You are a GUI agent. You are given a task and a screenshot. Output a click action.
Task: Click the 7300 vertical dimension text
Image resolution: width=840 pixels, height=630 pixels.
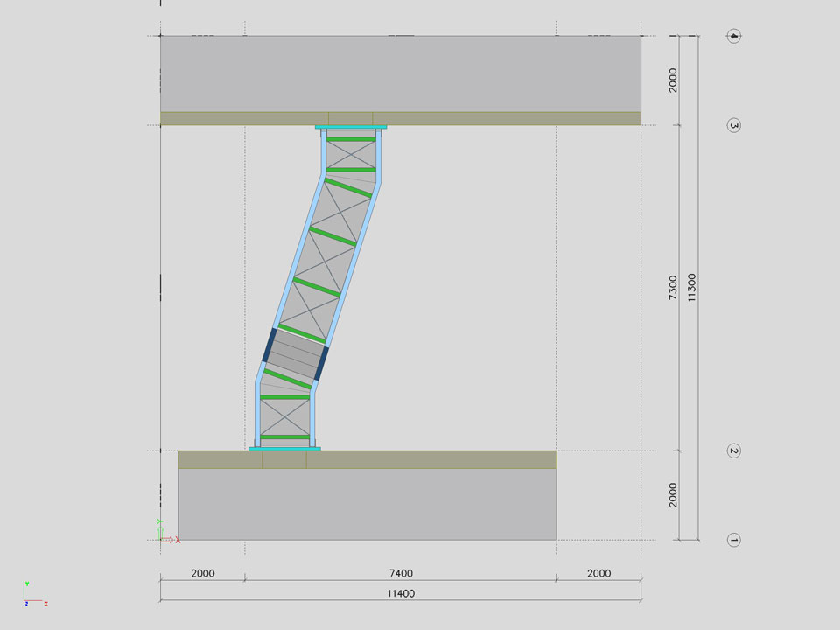pyautogui.click(x=672, y=287)
